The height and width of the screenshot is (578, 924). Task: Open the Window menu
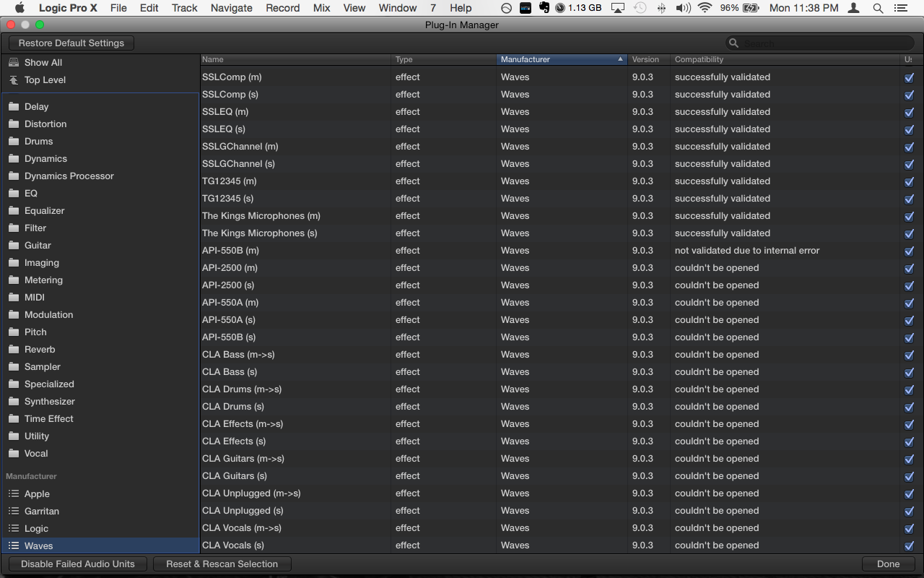(x=398, y=8)
